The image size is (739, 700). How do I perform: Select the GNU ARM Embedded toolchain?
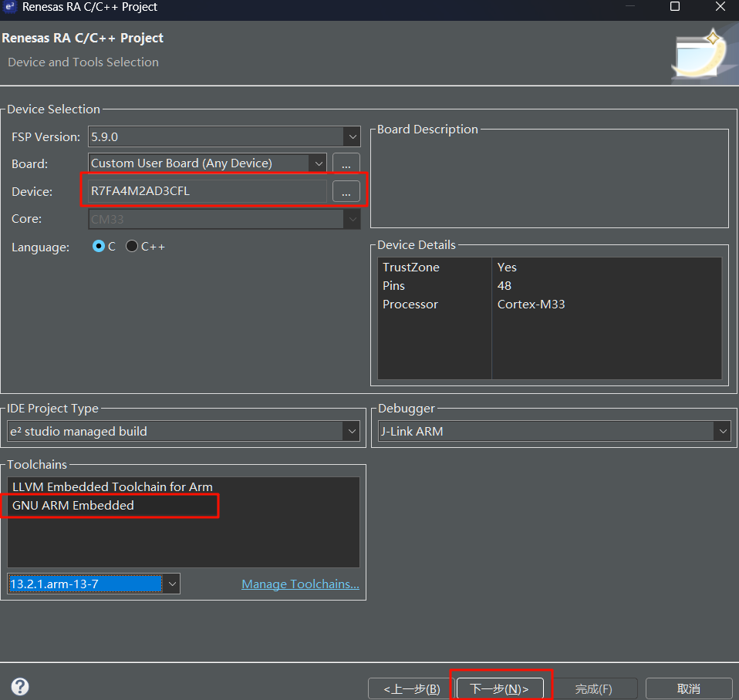tap(184, 506)
